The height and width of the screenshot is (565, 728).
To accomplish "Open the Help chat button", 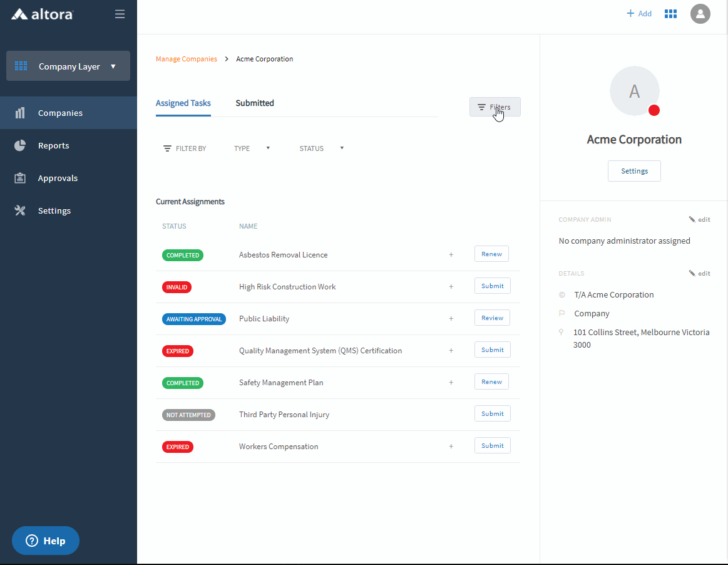I will click(x=46, y=541).
